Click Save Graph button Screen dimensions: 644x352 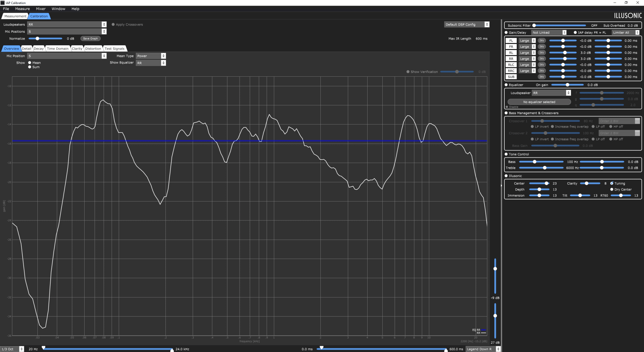coord(91,38)
